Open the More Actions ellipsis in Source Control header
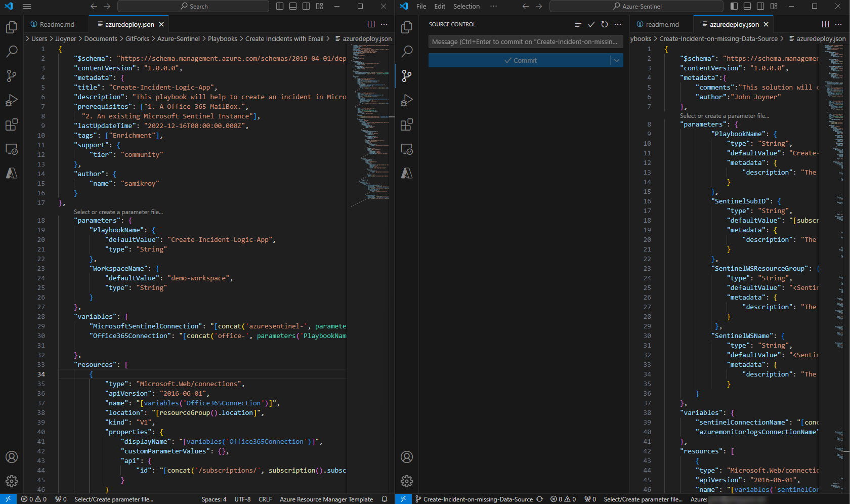 (x=618, y=24)
